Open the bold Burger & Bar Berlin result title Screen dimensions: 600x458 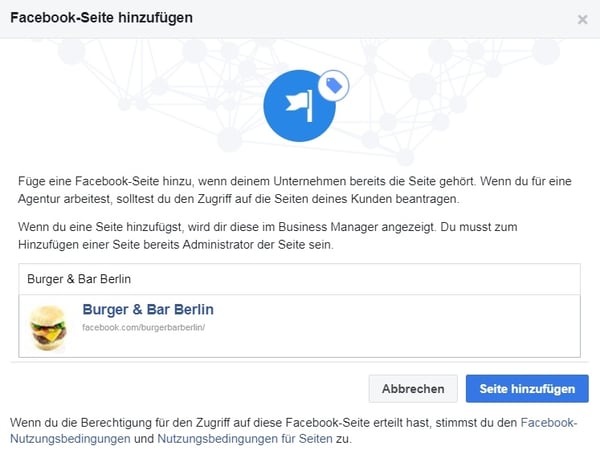(148, 309)
